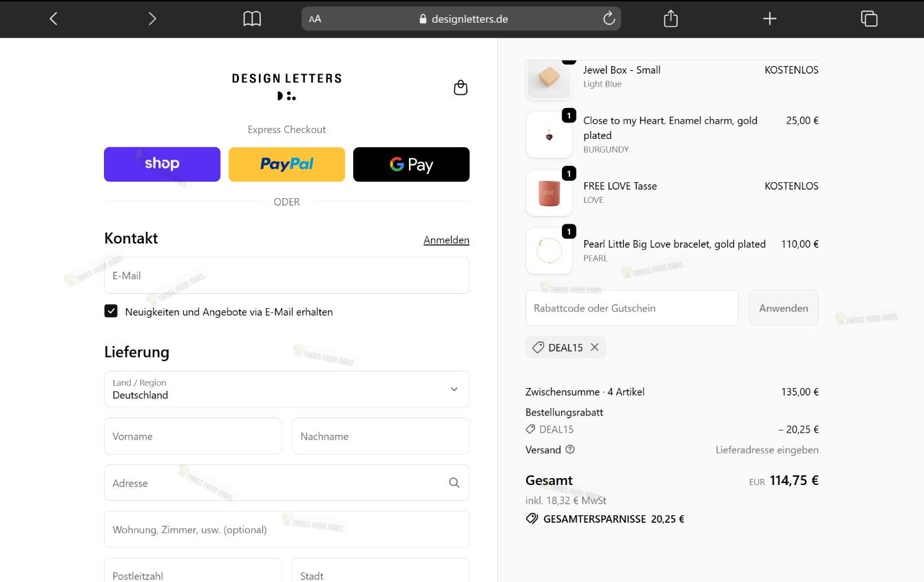This screenshot has height=582, width=924.
Task: Click the address search magnifier icon
Action: 454,483
